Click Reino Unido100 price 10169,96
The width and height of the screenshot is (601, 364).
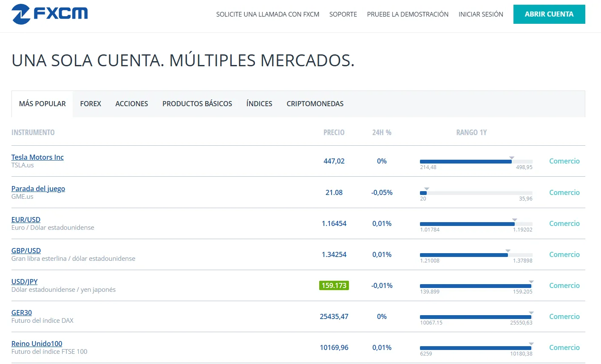coord(334,347)
